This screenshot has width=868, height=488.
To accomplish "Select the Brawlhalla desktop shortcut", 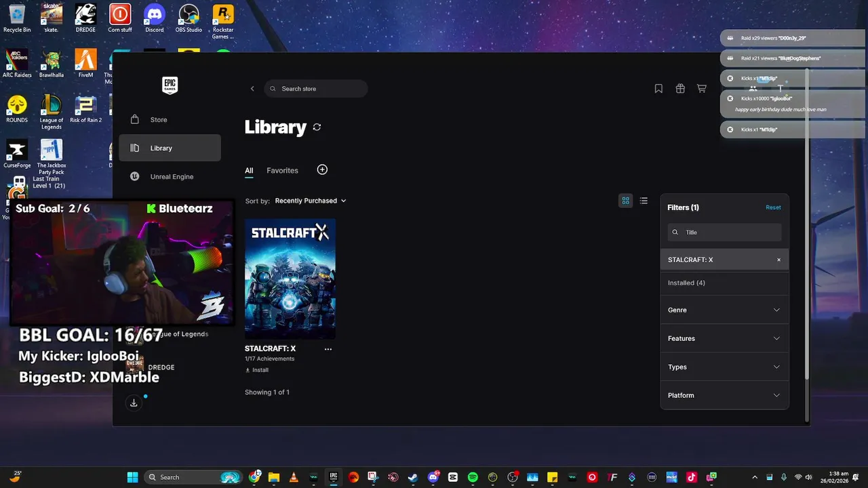I will [52, 64].
